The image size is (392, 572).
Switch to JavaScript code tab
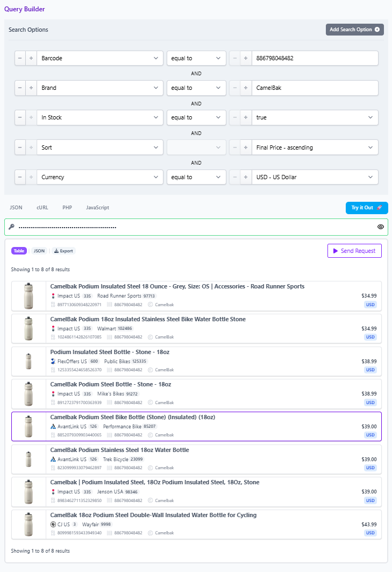97,208
